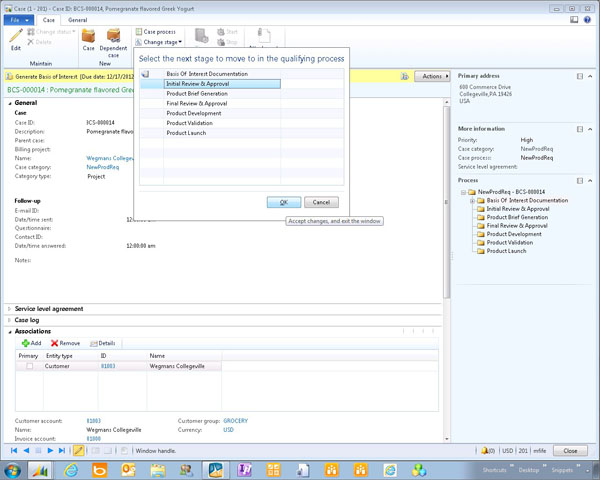This screenshot has height=480, width=600.
Task: Open the Windows Start button
Action: pyautogui.click(x=13, y=470)
